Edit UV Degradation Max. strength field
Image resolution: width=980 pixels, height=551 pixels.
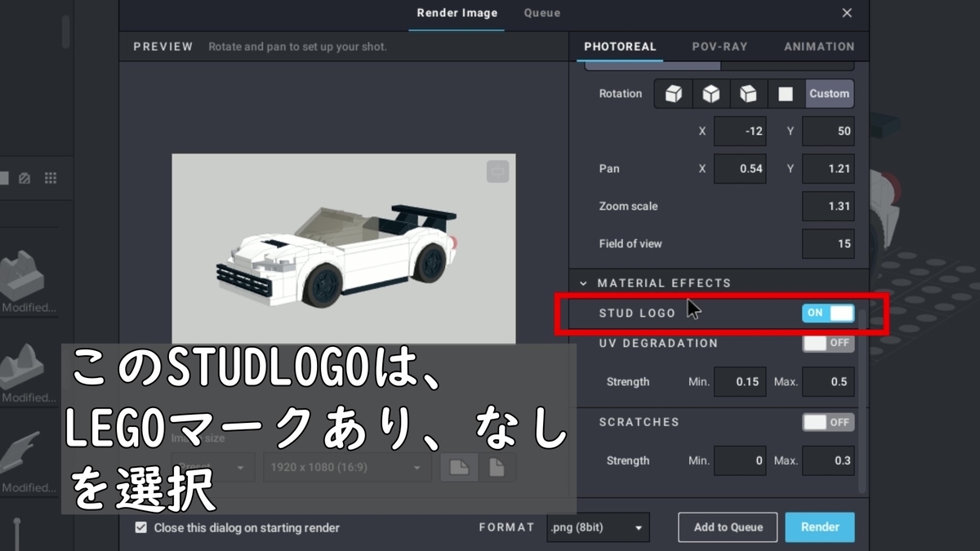(x=828, y=382)
